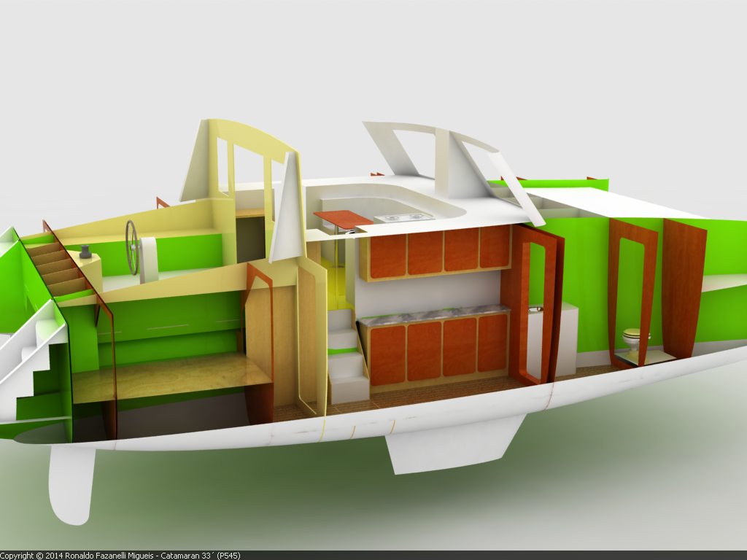Click the rightmost upper galley cabinet door
747x560 pixels.
click(x=494, y=248)
